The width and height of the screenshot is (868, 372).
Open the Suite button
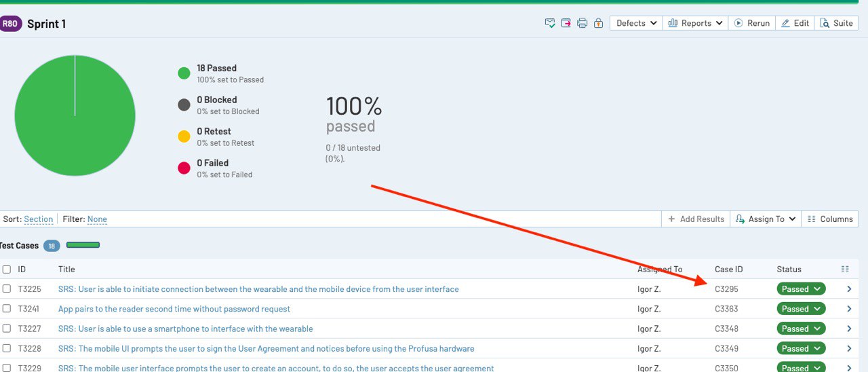click(x=836, y=23)
